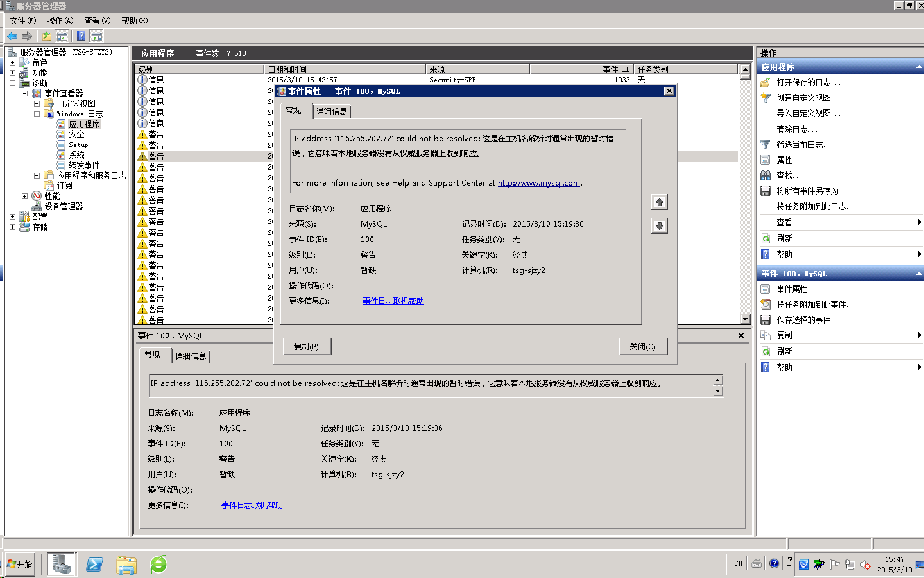Select 转发事件 log in tree
The width and height of the screenshot is (924, 578).
tap(84, 165)
